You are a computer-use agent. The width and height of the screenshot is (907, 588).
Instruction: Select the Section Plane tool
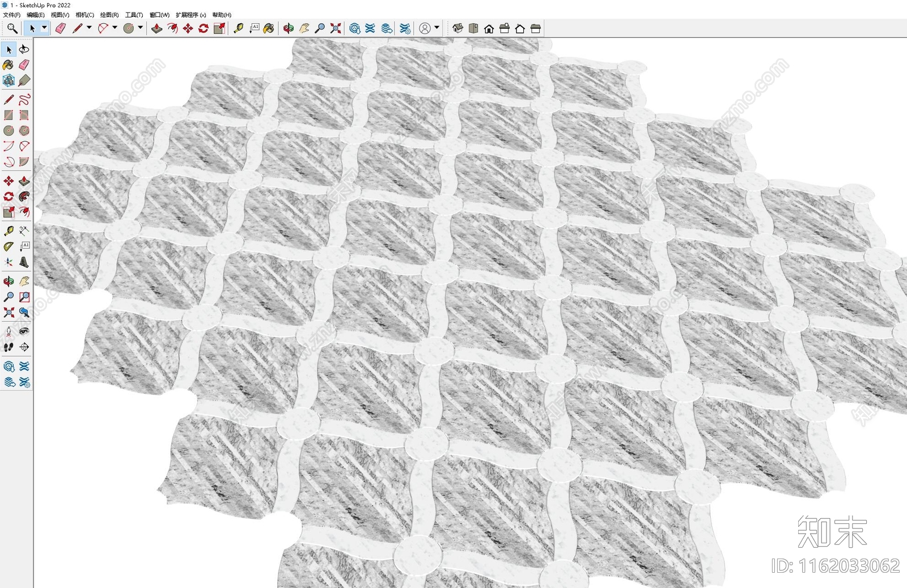click(x=24, y=347)
